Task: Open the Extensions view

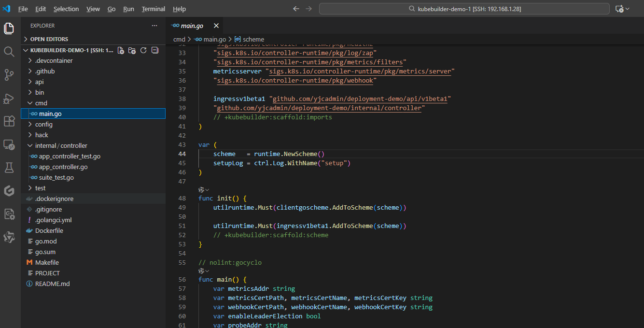Action: [9, 121]
